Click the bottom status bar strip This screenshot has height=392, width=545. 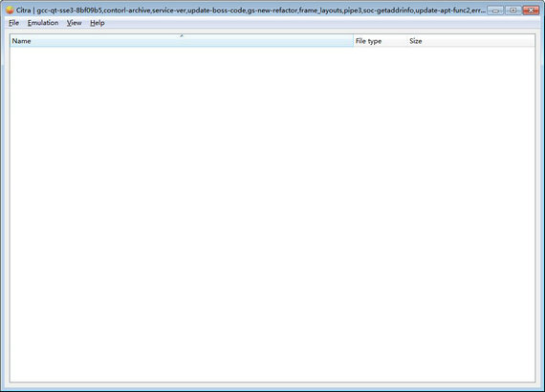[272, 387]
